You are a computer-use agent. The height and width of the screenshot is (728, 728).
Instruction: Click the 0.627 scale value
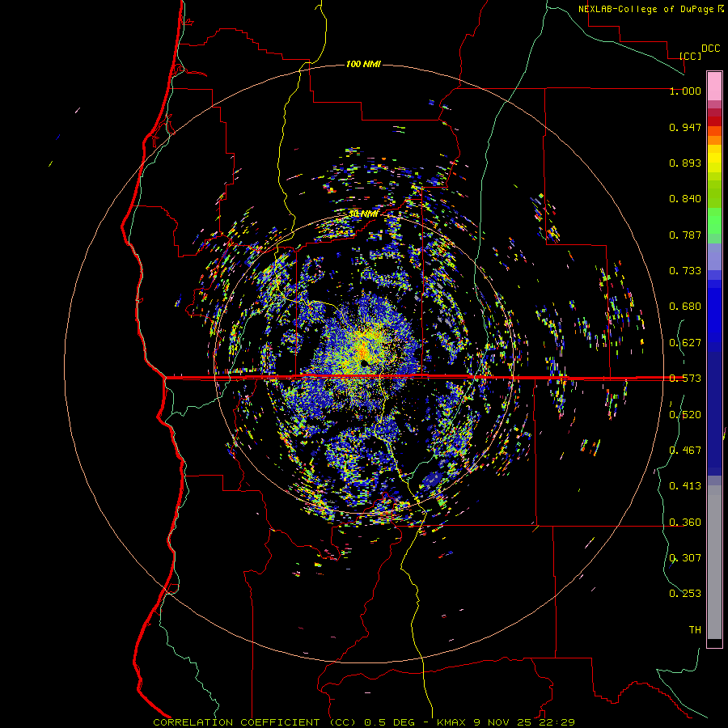685,343
